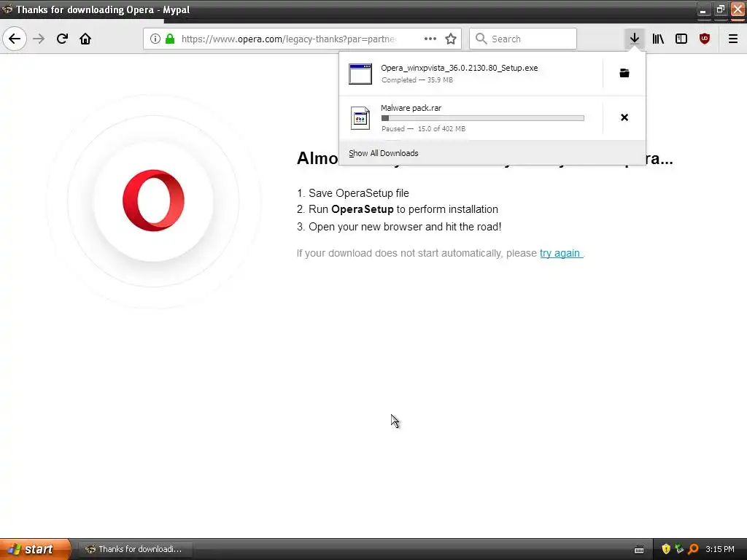Open uBlock Origin shield icon
This screenshot has width=747, height=560.
705,39
